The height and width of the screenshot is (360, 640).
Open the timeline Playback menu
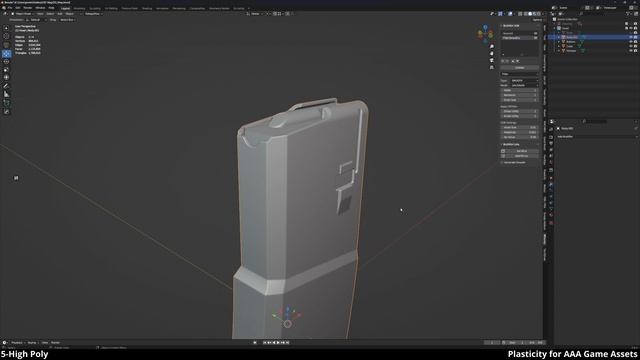pos(17,343)
